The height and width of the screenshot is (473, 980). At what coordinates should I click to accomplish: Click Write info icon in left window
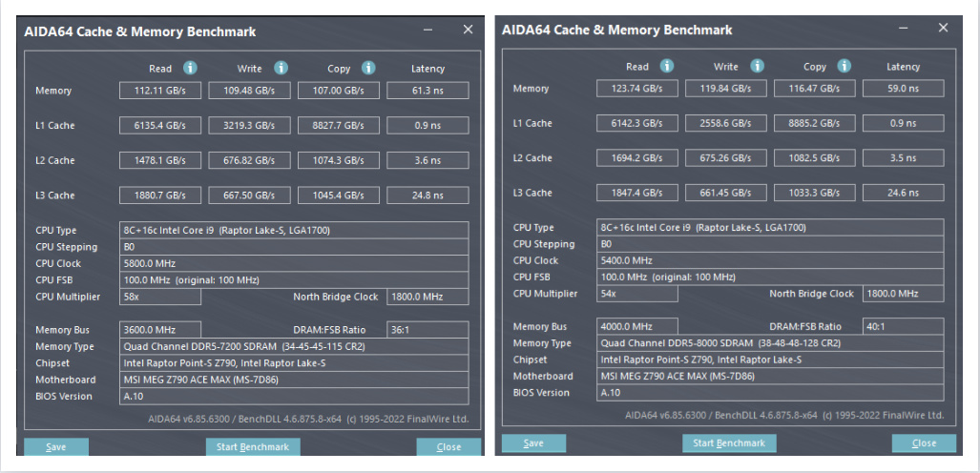(281, 68)
